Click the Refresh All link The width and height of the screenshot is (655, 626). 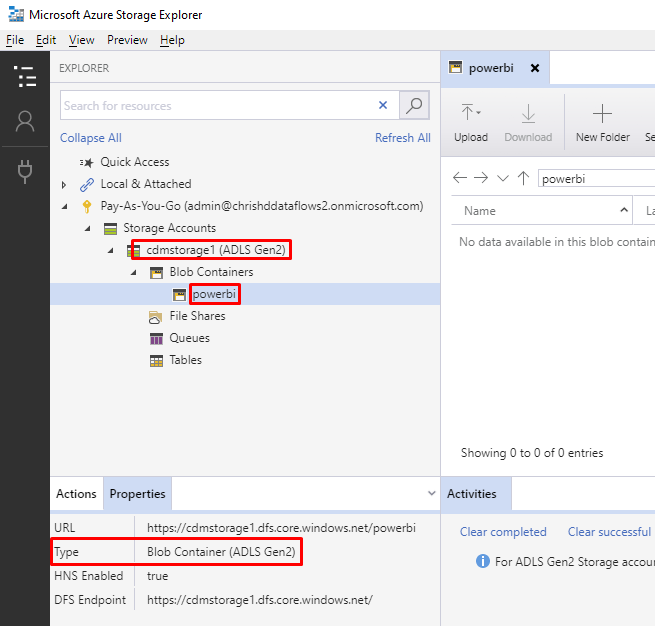[x=403, y=138]
